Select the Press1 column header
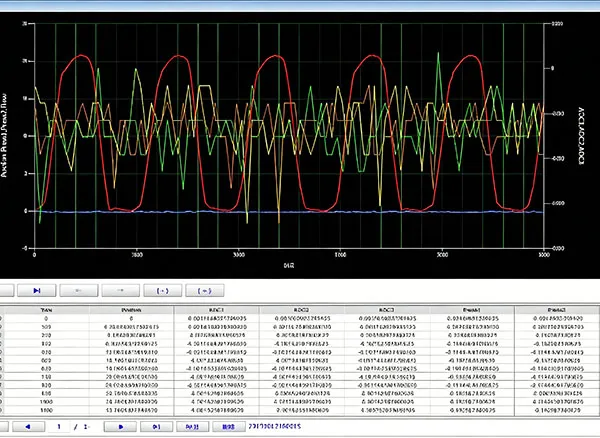The width and height of the screenshot is (600, 438). coord(472,310)
